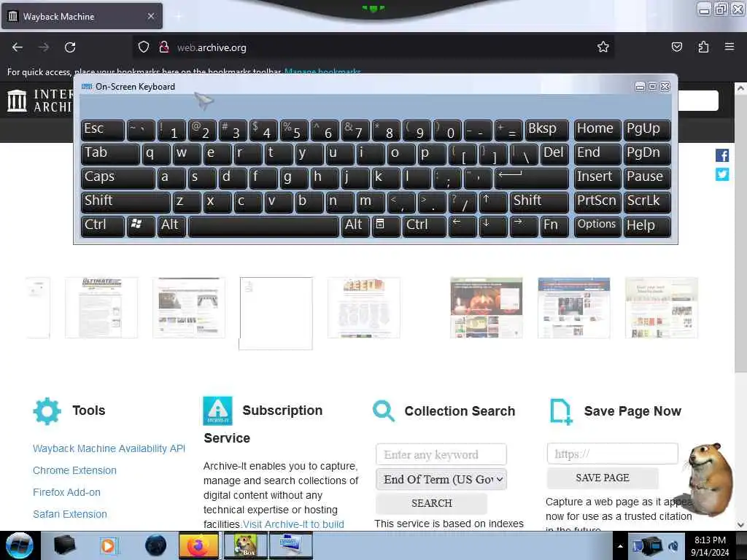
Task: Click the context menu key on keyboard
Action: (385, 226)
